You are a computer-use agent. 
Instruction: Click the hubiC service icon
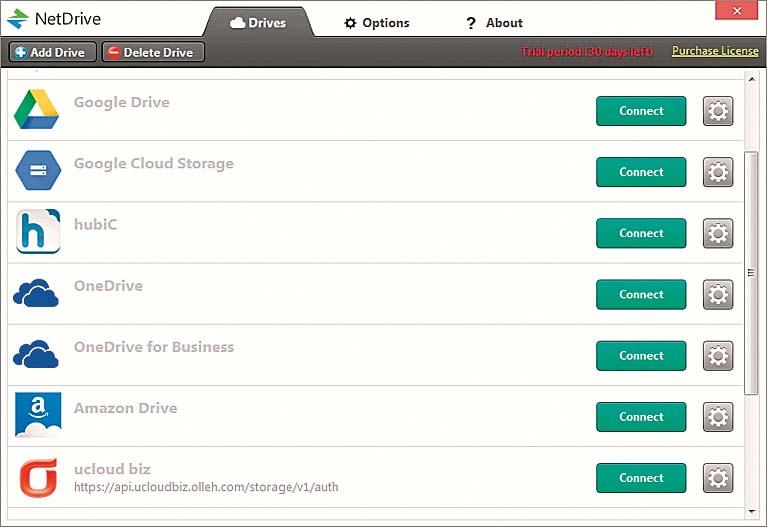(x=37, y=232)
